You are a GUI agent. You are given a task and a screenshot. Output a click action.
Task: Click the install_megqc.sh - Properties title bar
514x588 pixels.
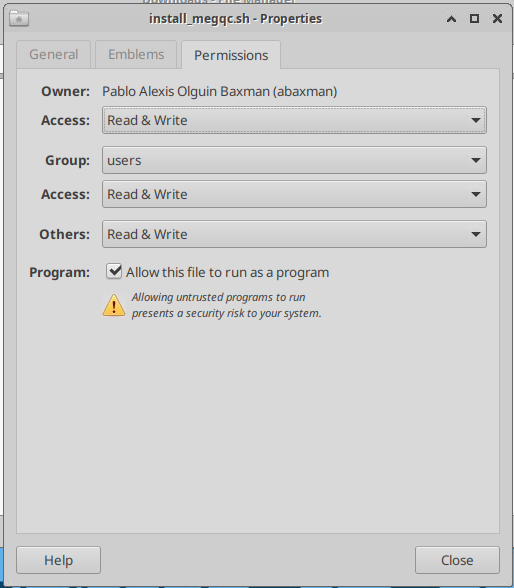[x=235, y=19]
